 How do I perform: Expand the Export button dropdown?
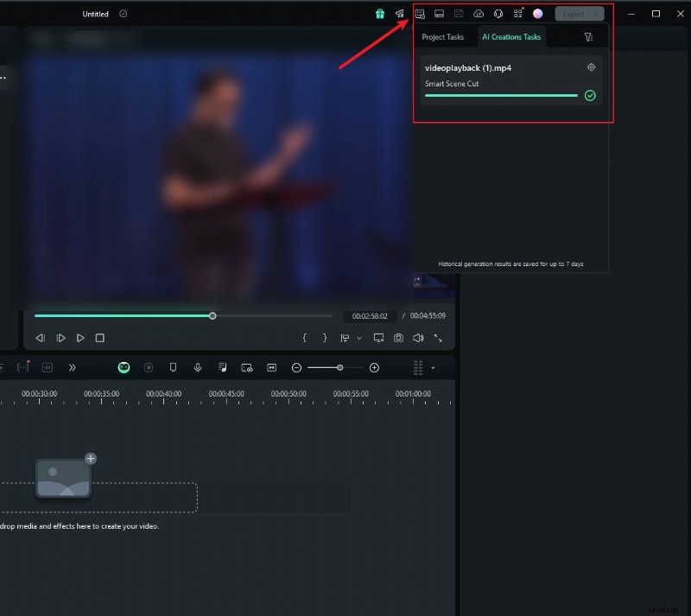(x=598, y=14)
